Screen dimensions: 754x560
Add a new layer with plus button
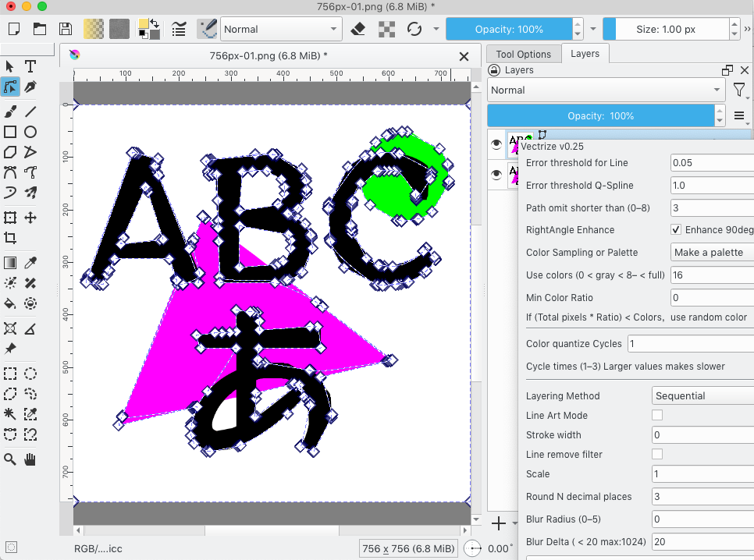tap(499, 523)
